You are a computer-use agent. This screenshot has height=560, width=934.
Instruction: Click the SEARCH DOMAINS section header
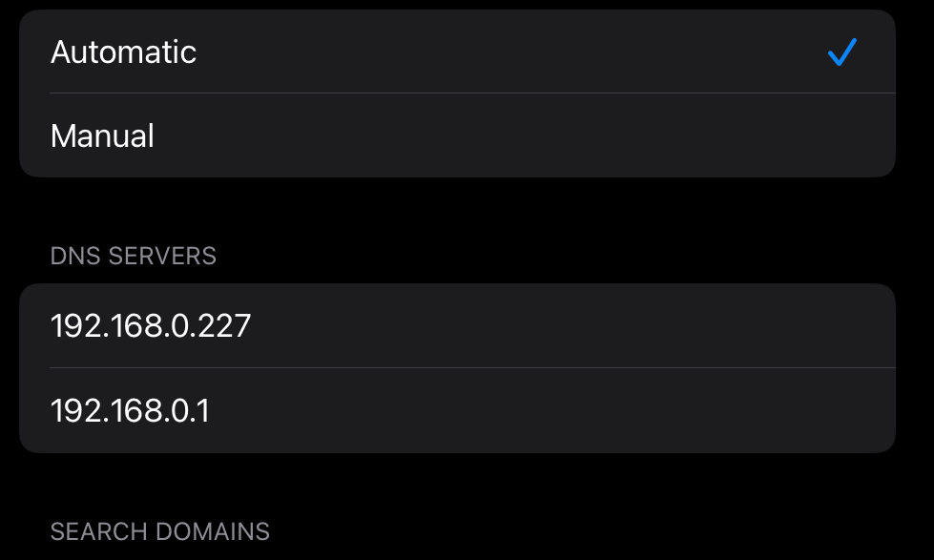pos(160,531)
